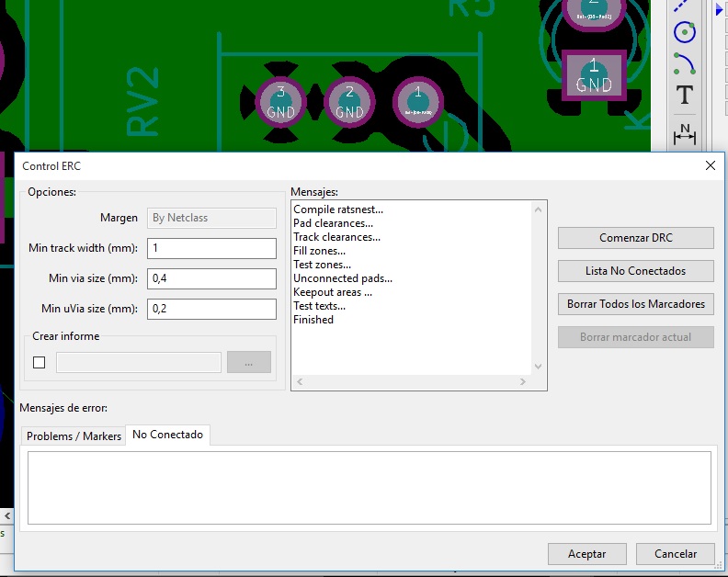
Task: Open report file browse (...) button
Action: (249, 362)
